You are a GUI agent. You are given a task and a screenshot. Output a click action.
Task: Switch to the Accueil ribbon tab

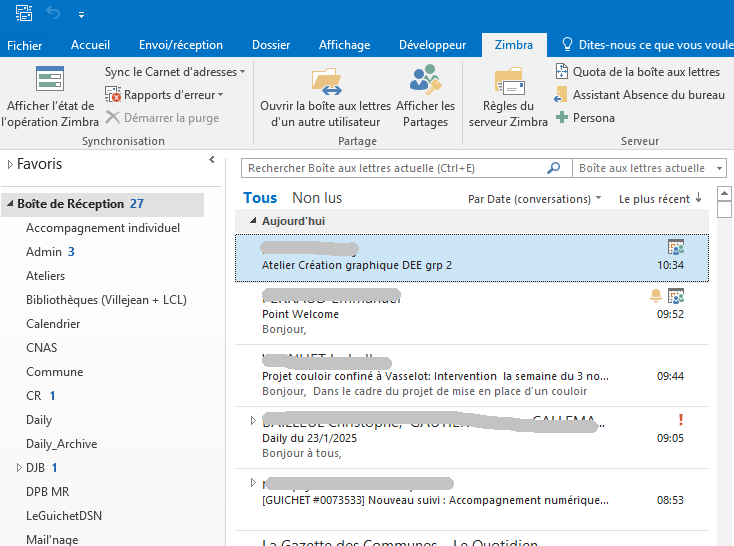(x=90, y=45)
